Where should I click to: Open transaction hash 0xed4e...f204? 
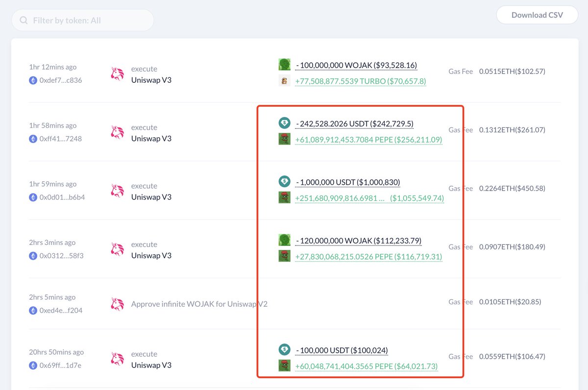tap(61, 311)
